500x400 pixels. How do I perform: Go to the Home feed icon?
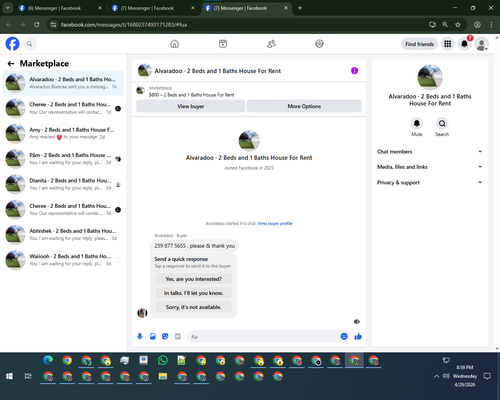pyautogui.click(x=174, y=44)
